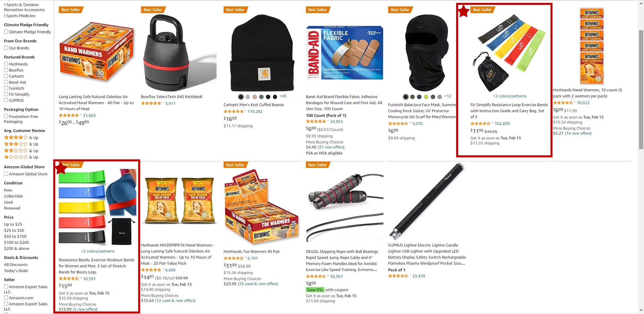The height and width of the screenshot is (314, 644).
Task: Click Best Seller badge on HotHands Toe Warmers
Action: 235,165
